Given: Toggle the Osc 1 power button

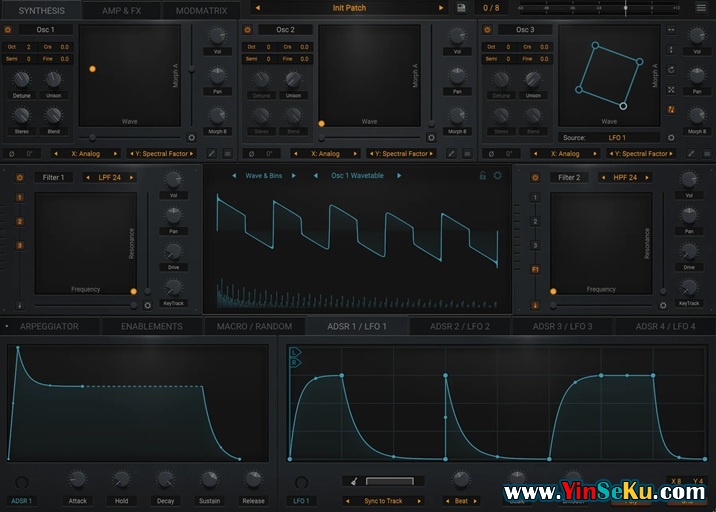Looking at the screenshot, I should click(x=8, y=30).
